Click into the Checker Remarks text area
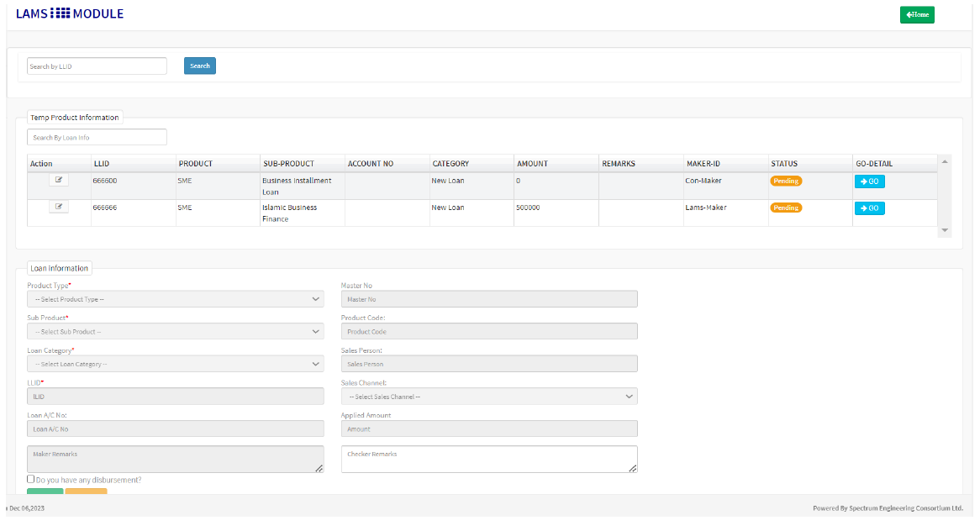This screenshot has width=980, height=531. coord(488,459)
